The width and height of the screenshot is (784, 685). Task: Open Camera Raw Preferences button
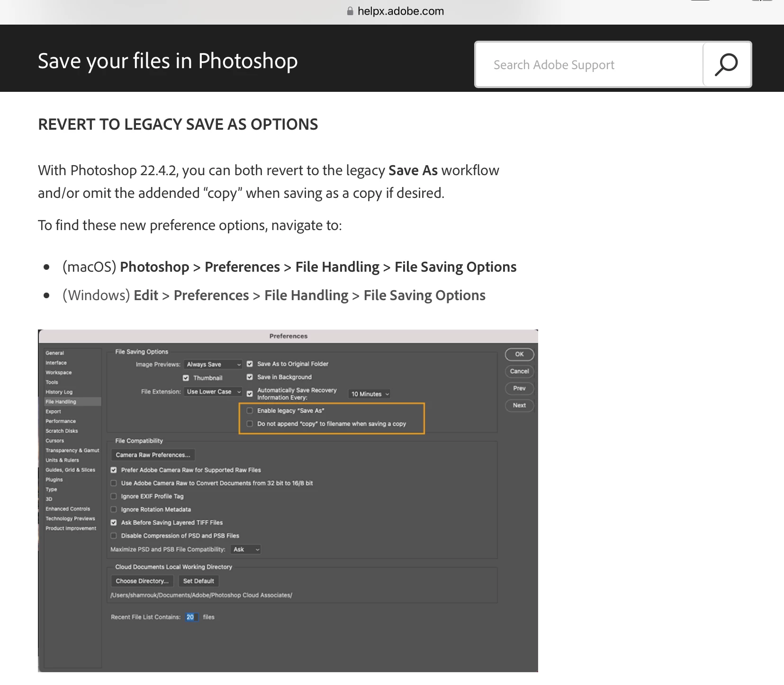point(153,455)
